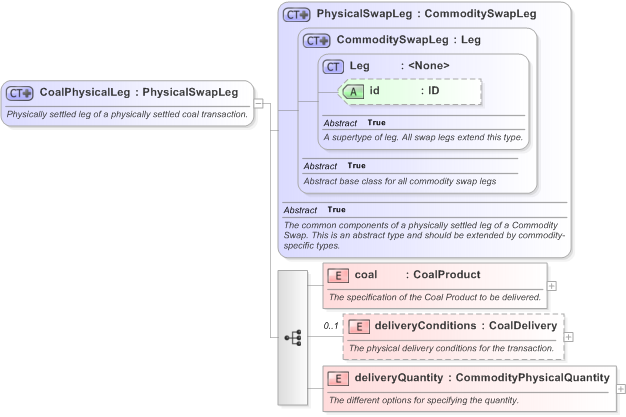
Task: Click 'Physically settled leg' description text
Action: point(127,114)
